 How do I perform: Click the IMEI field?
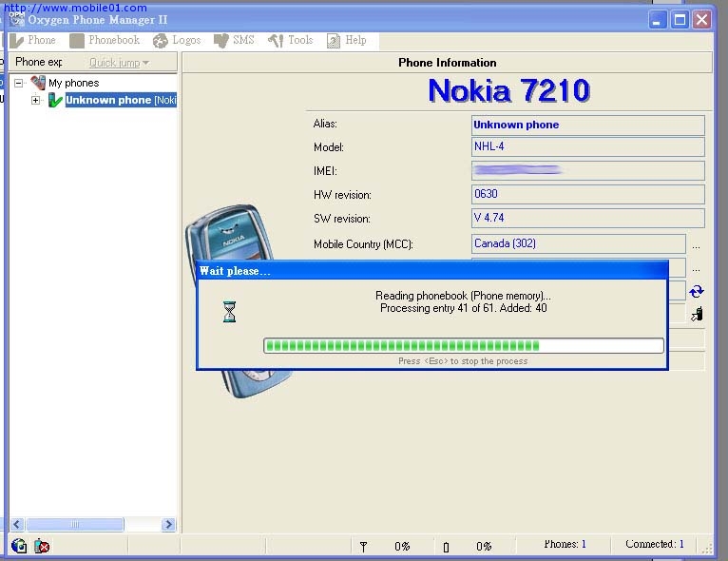pyautogui.click(x=587, y=170)
